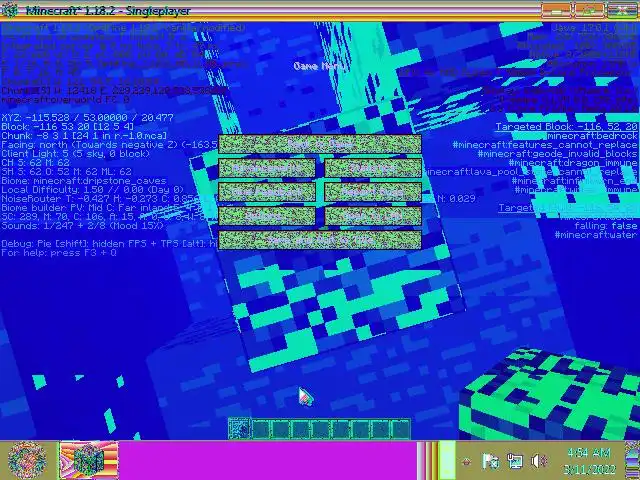640x480 pixels.
Task: Click the Game Menu heading text
Action: tap(320, 66)
